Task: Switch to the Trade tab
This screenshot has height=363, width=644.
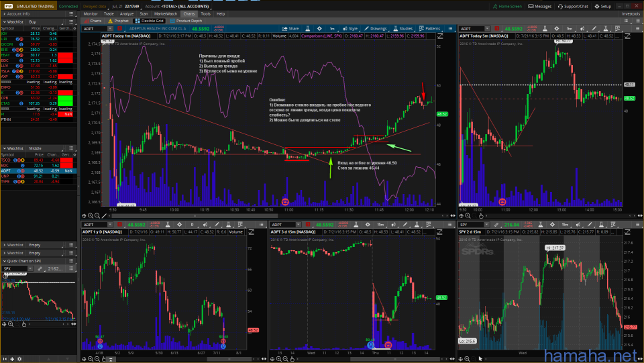Action: [x=109, y=13]
